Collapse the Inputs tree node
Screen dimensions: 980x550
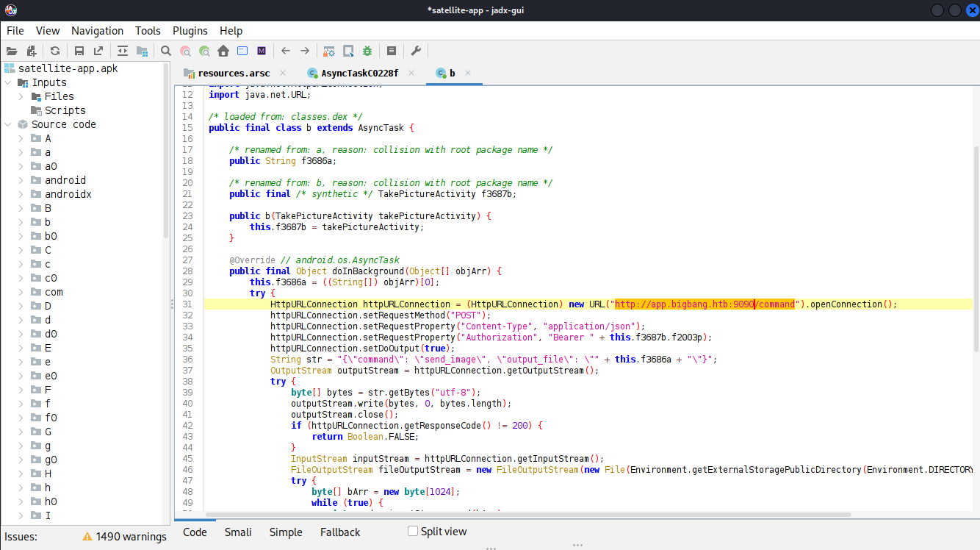(8, 82)
